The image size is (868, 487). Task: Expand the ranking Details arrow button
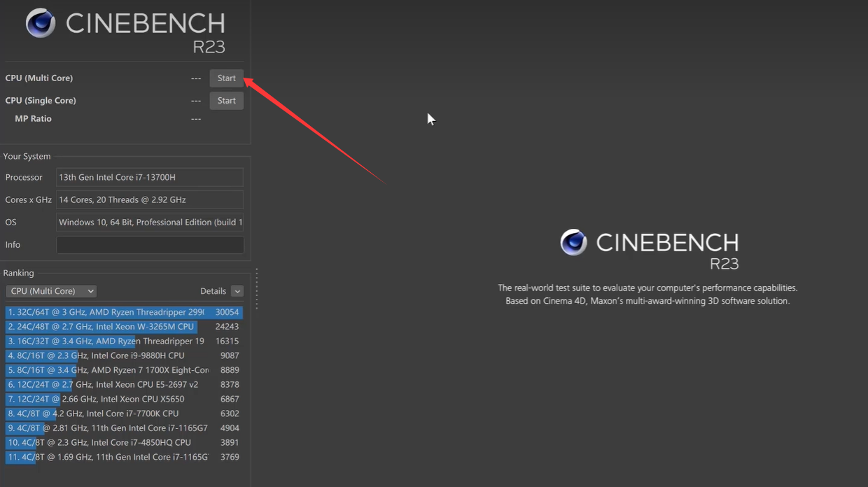click(237, 291)
